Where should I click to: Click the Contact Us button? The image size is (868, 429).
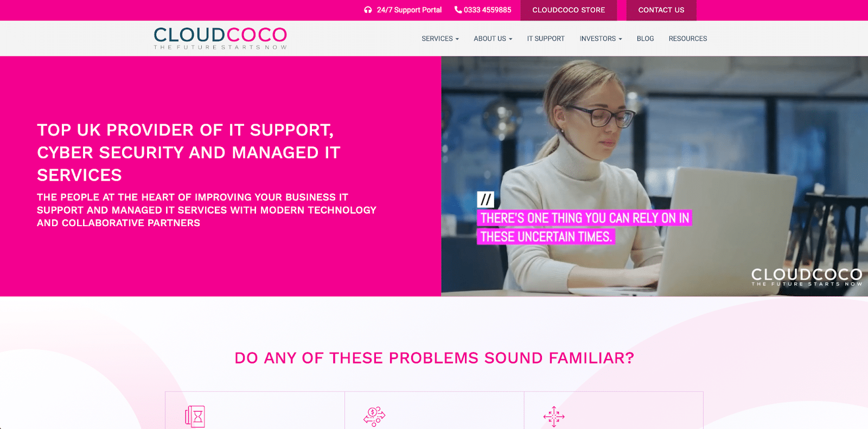pyautogui.click(x=661, y=10)
